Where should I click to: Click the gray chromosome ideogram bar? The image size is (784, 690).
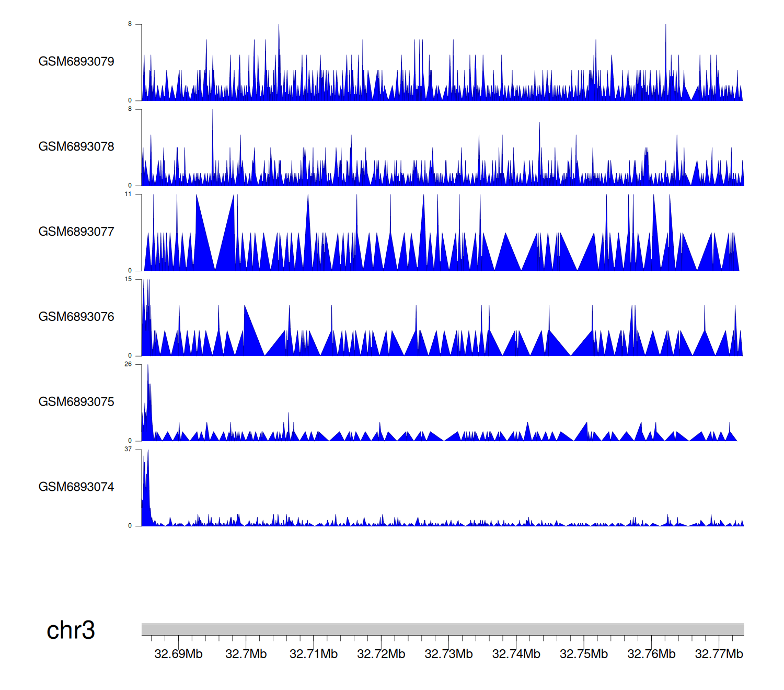[x=442, y=629]
